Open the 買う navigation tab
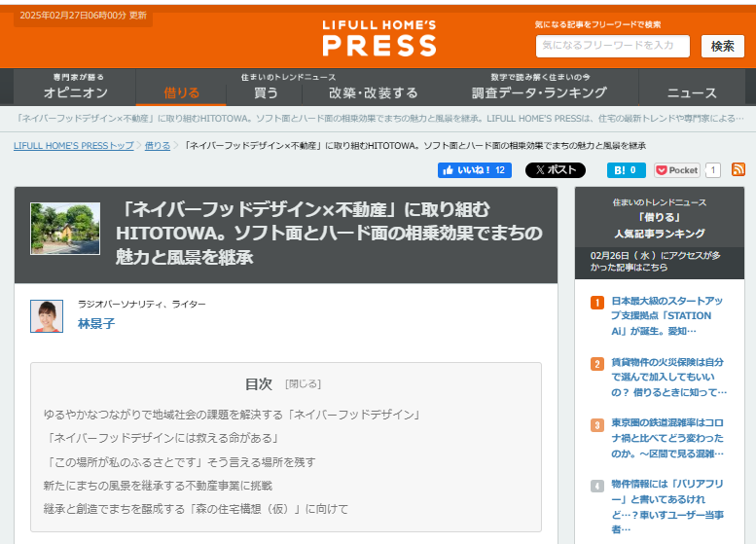 point(266,92)
